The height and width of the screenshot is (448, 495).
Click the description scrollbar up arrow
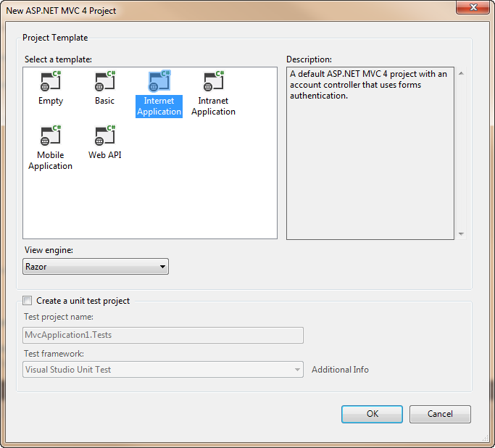point(461,73)
